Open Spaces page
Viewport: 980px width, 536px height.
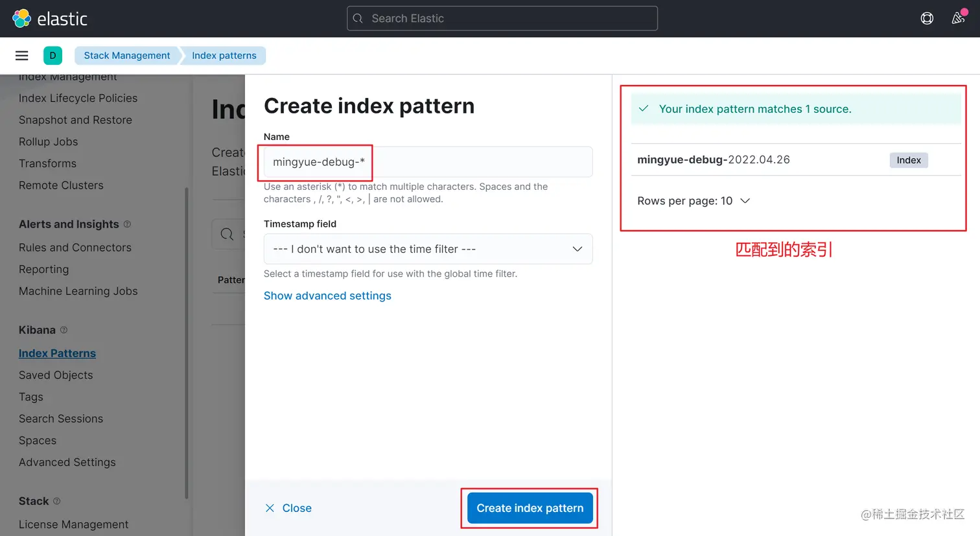point(38,441)
